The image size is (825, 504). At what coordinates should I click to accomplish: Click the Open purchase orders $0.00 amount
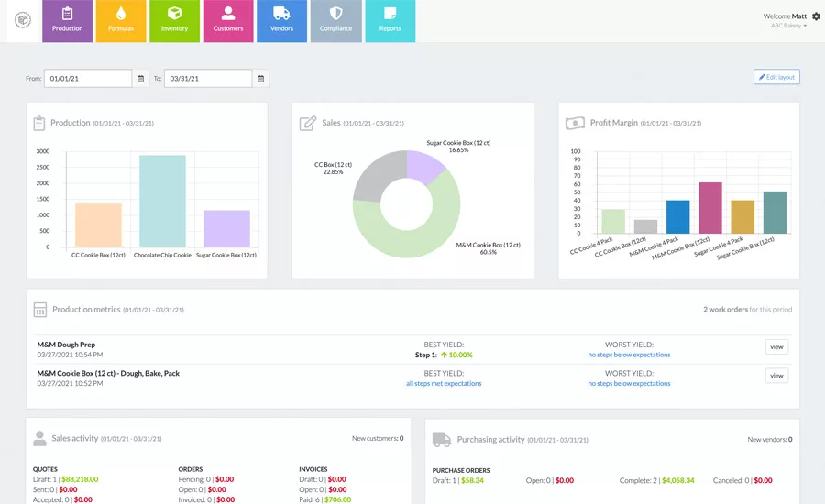565,480
